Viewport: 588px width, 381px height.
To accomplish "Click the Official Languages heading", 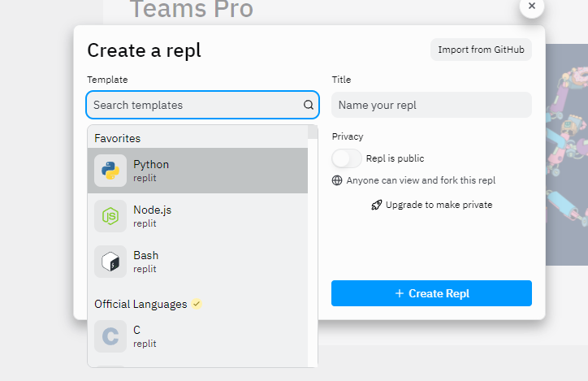I will pyautogui.click(x=141, y=304).
